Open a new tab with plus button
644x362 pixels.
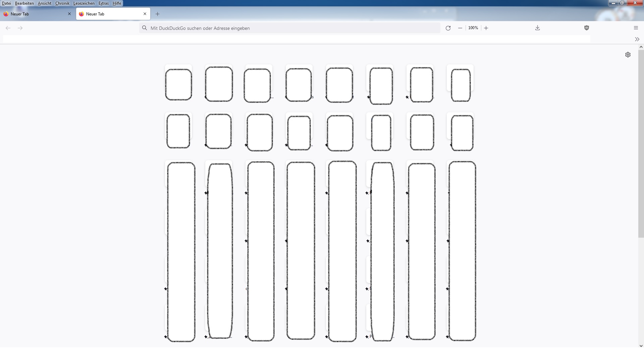click(157, 14)
